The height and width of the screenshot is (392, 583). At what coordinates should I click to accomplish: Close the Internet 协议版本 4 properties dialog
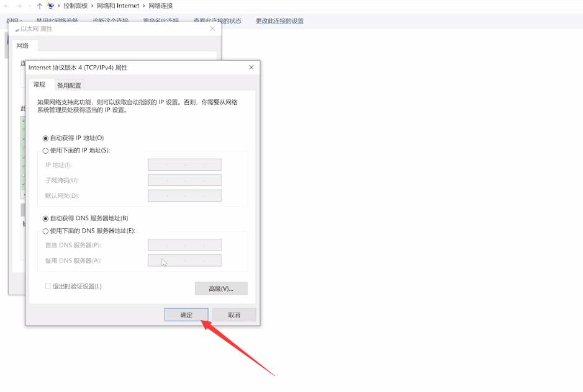[x=251, y=67]
